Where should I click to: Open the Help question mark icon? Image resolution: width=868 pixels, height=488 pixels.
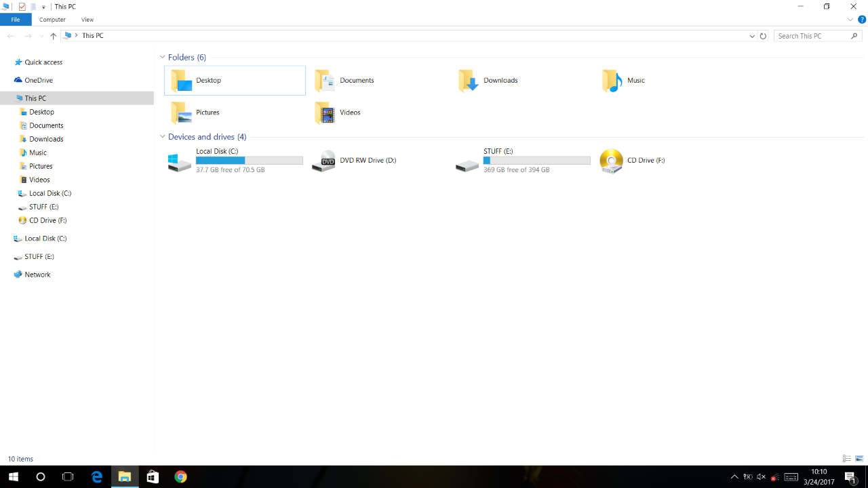point(862,20)
